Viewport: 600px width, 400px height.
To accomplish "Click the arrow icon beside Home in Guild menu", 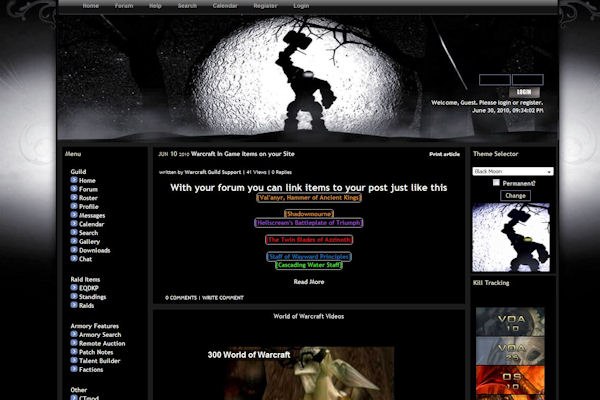I will [74, 180].
